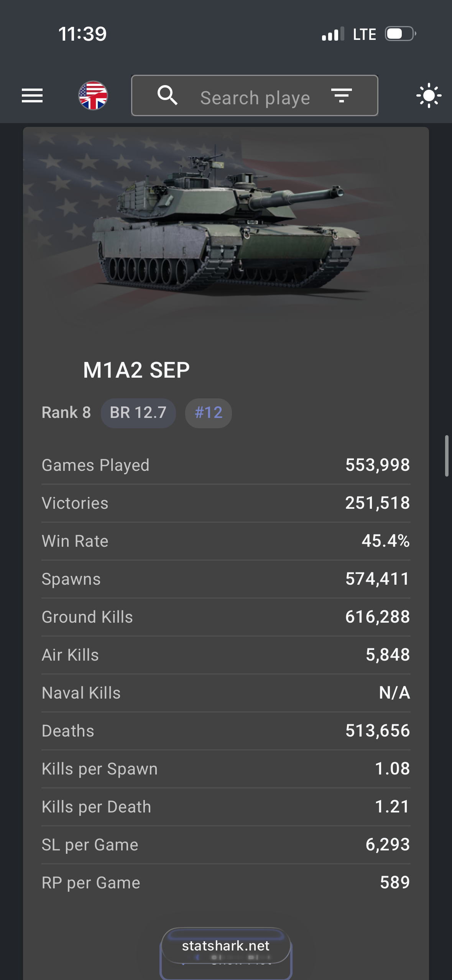Tap the battery status icon
452x980 pixels.
[x=400, y=34]
